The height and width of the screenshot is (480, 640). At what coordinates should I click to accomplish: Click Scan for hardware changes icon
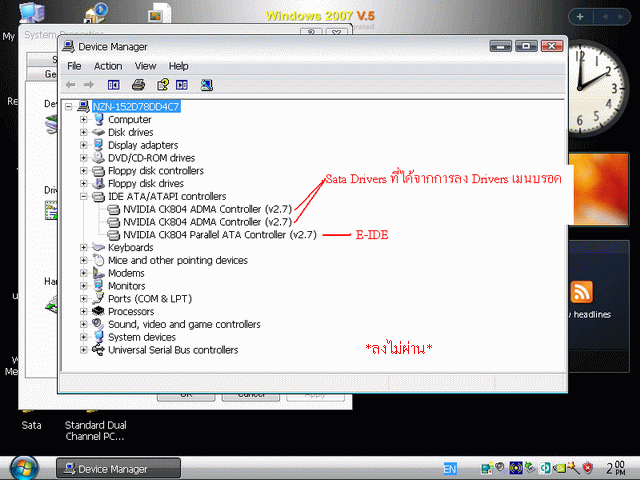(x=207, y=85)
